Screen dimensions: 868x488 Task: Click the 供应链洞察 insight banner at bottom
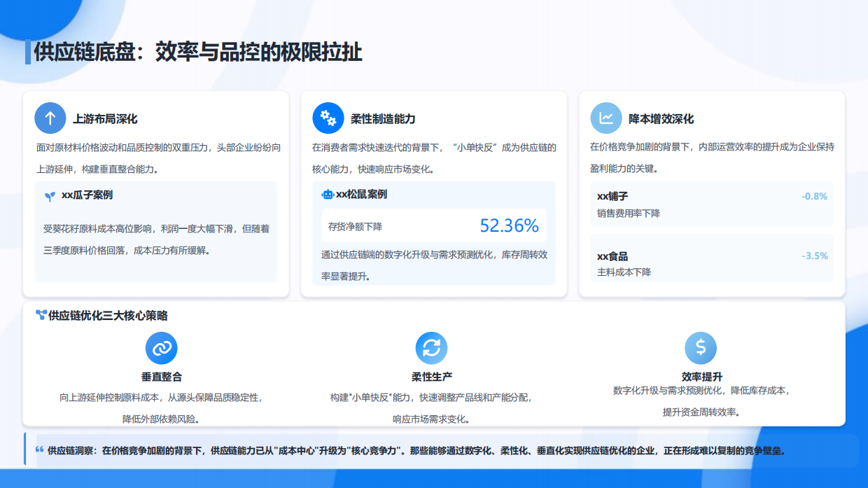pyautogui.click(x=434, y=450)
